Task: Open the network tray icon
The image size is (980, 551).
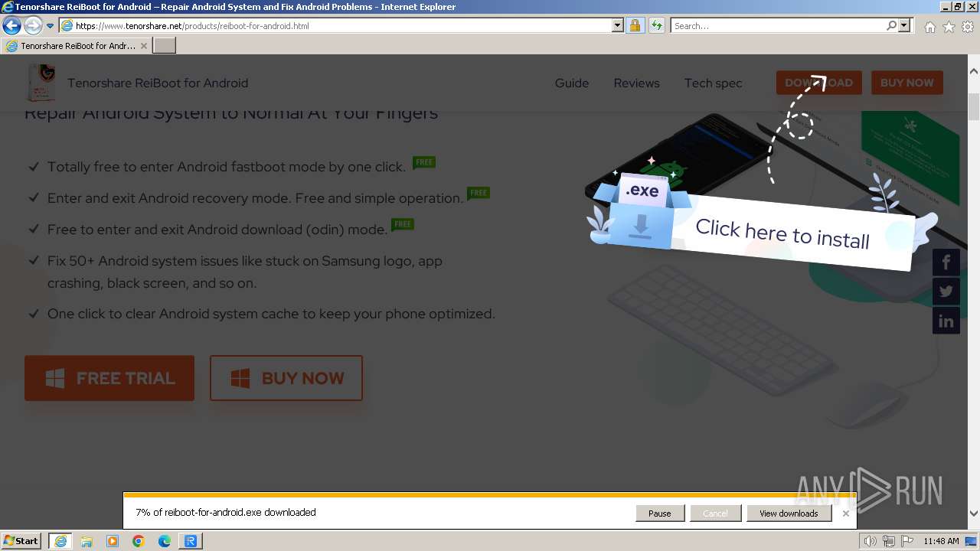Action: pos(889,541)
